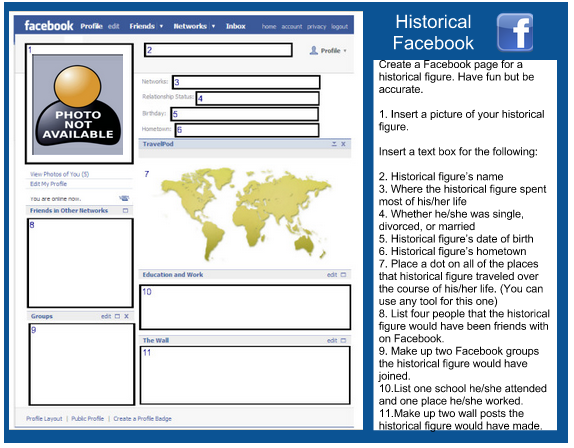The width and height of the screenshot is (574, 448).
Task: Toggle Friends in Other Networks box icon
Action: [x=126, y=210]
